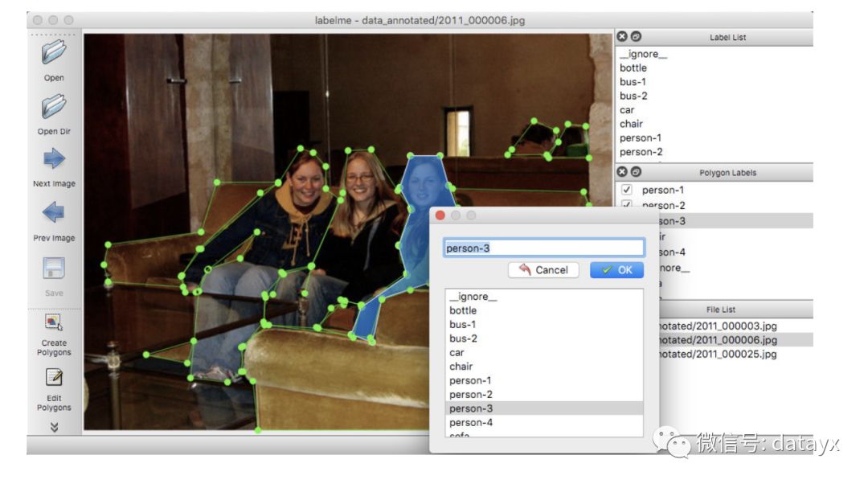Click the Save floppy disk icon
Viewport: 868px width, 484px height.
click(x=54, y=269)
